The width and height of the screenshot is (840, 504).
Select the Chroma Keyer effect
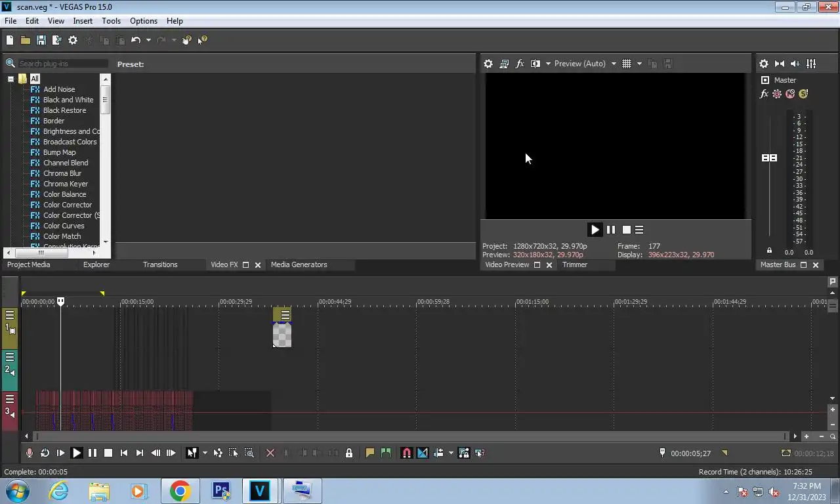[x=66, y=184]
